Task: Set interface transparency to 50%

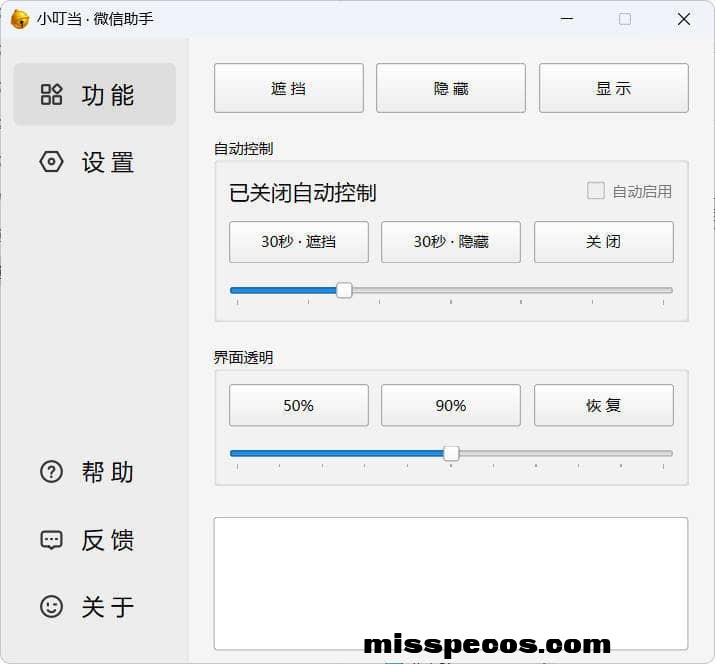Action: 299,406
